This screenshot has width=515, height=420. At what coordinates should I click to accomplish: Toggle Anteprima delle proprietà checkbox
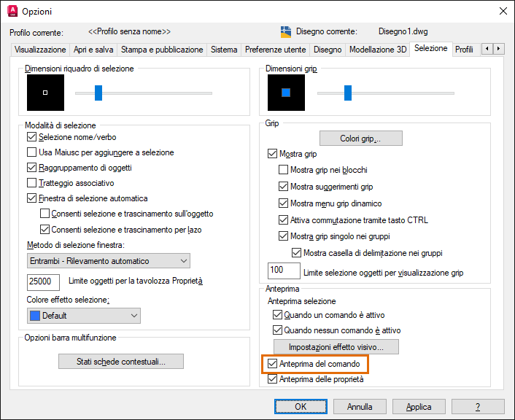[x=272, y=379]
